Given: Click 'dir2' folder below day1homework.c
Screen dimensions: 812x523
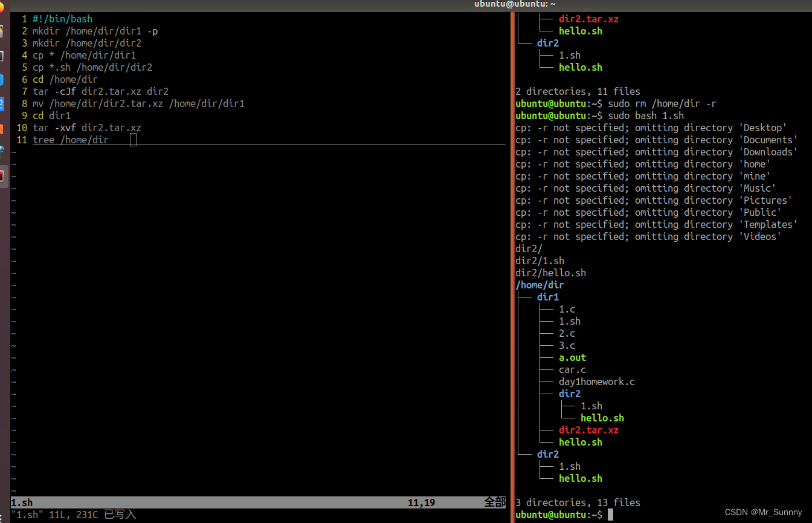Looking at the screenshot, I should [x=570, y=394].
